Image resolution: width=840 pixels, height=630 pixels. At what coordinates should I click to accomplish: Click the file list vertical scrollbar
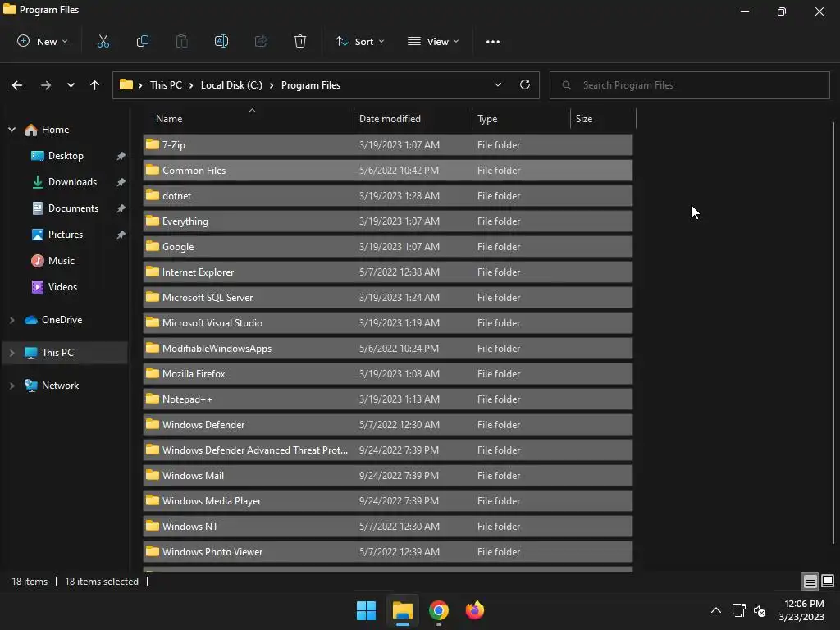coord(833,332)
